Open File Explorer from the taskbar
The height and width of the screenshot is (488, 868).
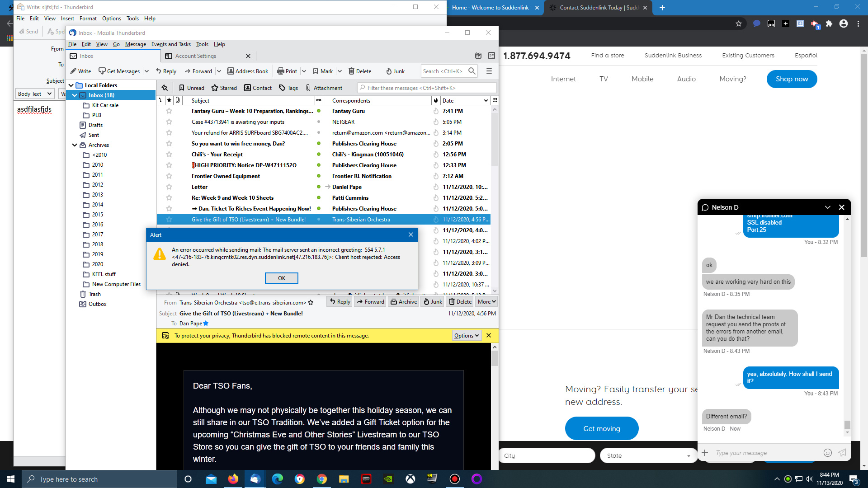[344, 479]
